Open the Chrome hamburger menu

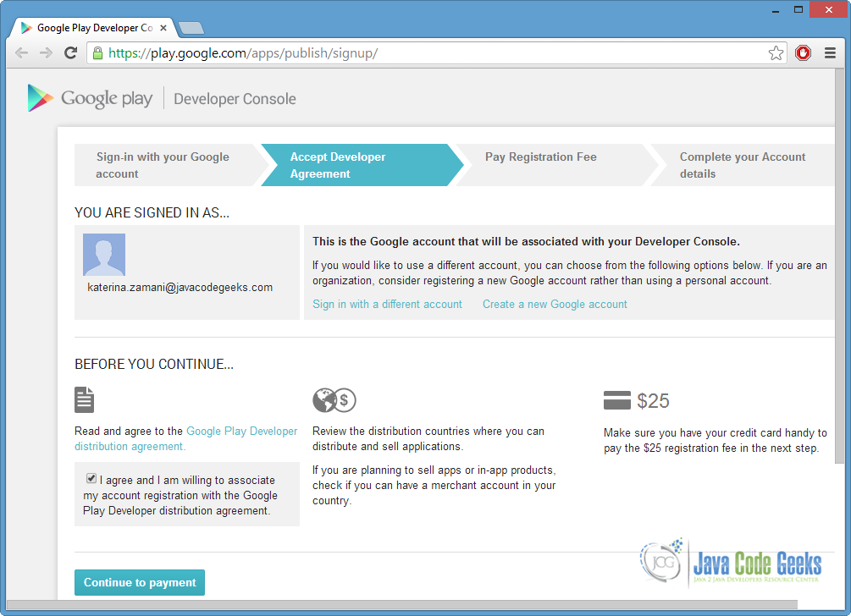(x=830, y=53)
